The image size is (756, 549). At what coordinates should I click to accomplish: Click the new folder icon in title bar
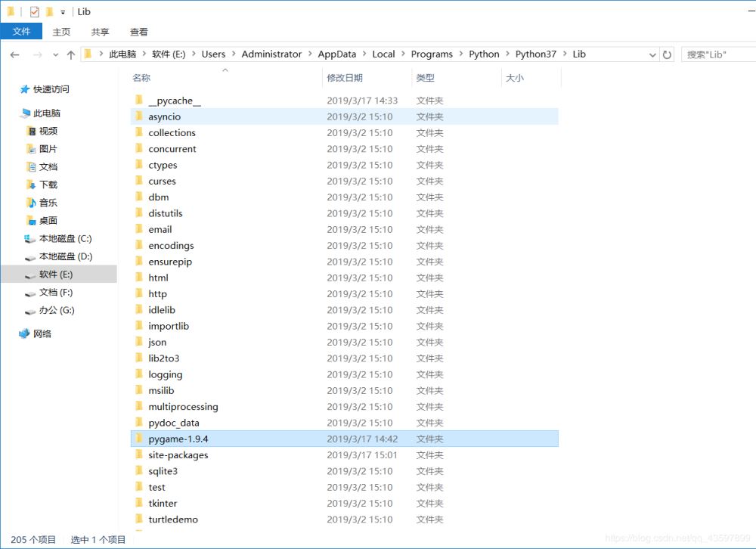(x=49, y=11)
